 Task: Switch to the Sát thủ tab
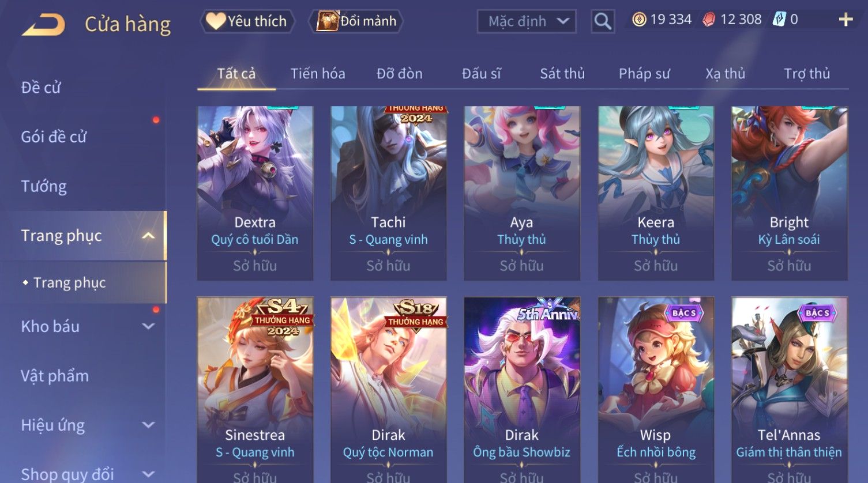(562, 74)
